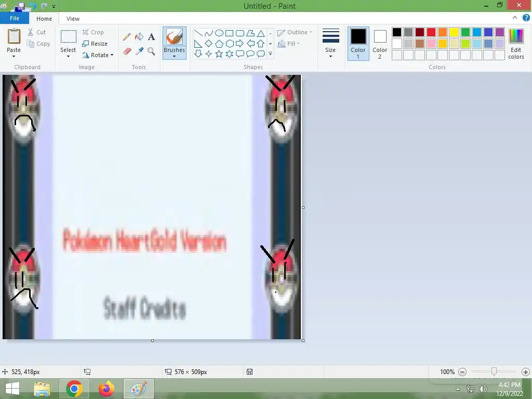This screenshot has width=532, height=399.
Task: Click the Save icon in quick access toolbar
Action: (x=21, y=6)
